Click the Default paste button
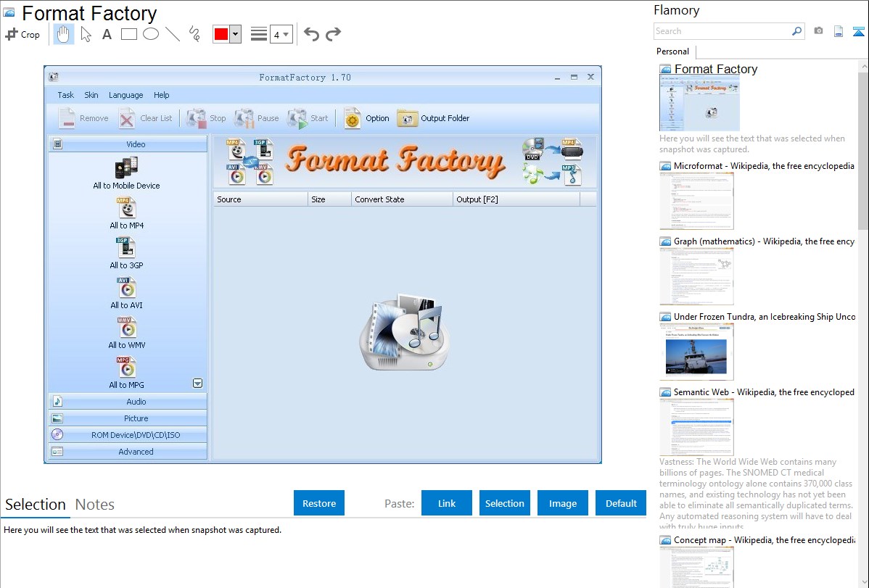Viewport: 869px width, 588px height. tap(621, 503)
